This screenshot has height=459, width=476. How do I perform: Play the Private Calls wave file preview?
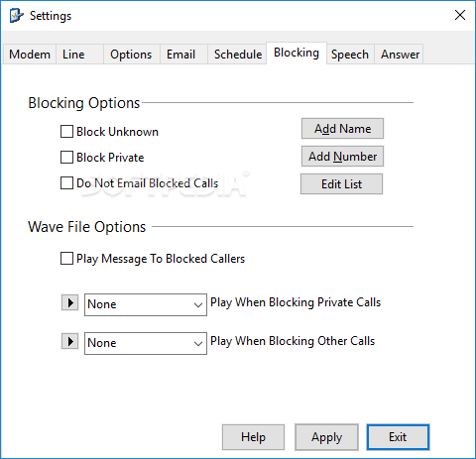pos(69,302)
